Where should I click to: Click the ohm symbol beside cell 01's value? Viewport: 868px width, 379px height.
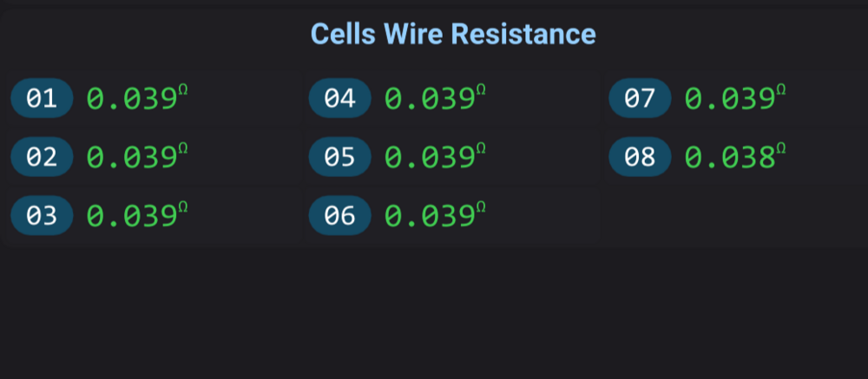click(x=183, y=89)
